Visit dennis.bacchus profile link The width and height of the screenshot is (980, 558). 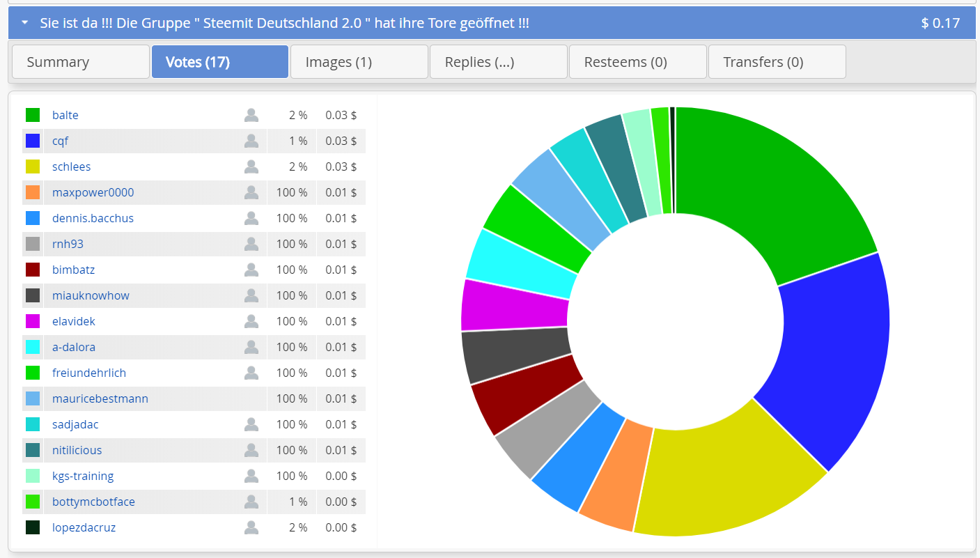(x=93, y=218)
